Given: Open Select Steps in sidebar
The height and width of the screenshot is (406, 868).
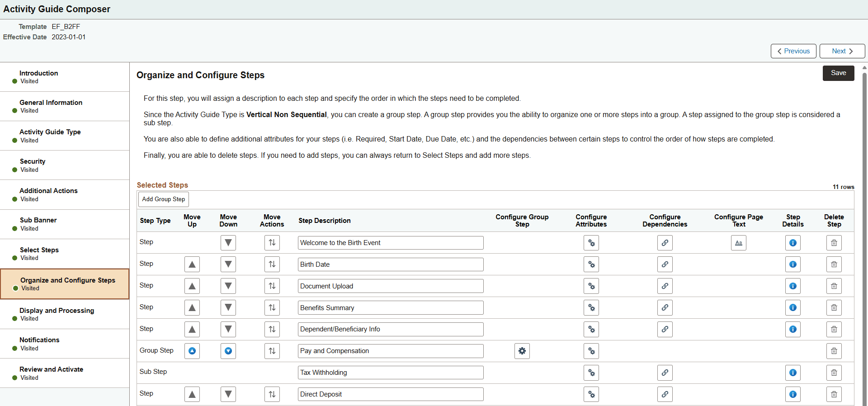Looking at the screenshot, I should 65,254.
